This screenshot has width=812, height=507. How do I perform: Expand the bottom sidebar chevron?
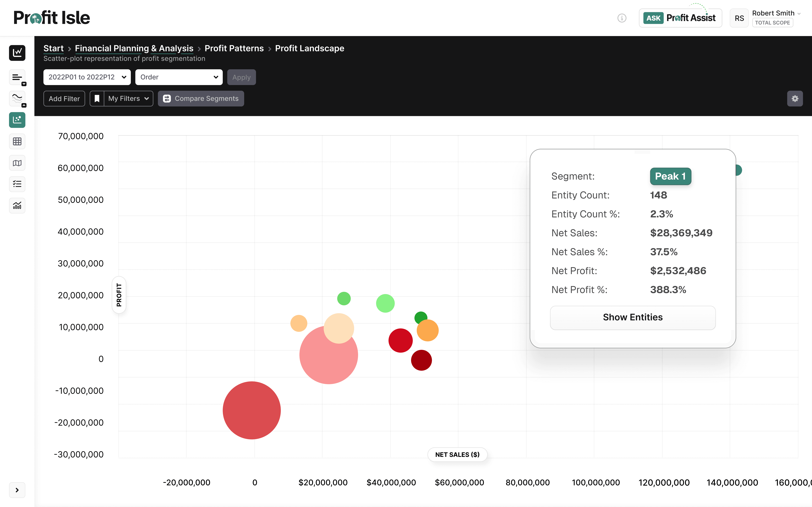pyautogui.click(x=17, y=490)
